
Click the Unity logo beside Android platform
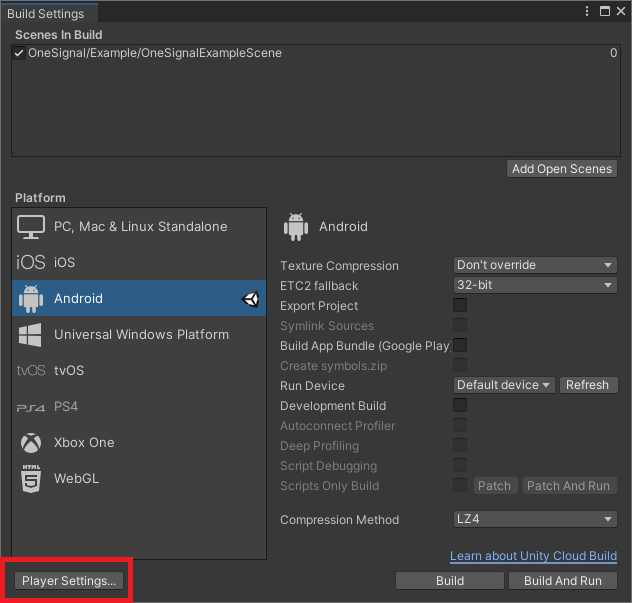coord(250,299)
